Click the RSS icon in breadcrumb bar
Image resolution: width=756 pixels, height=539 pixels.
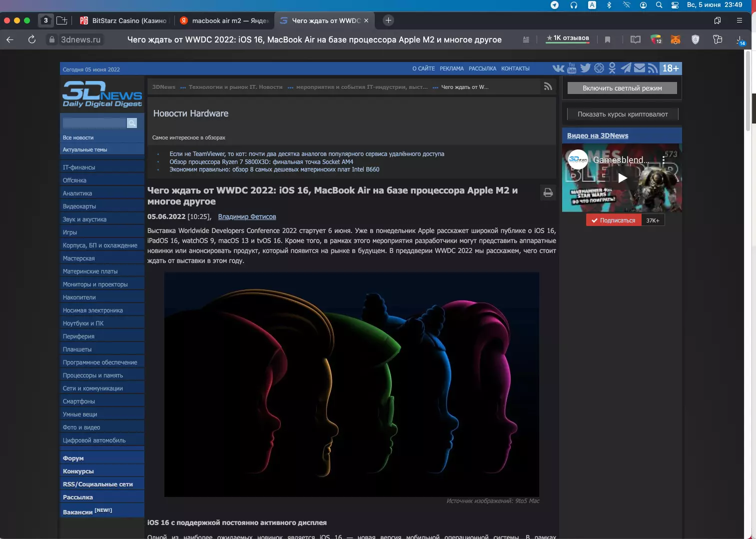coord(548,86)
